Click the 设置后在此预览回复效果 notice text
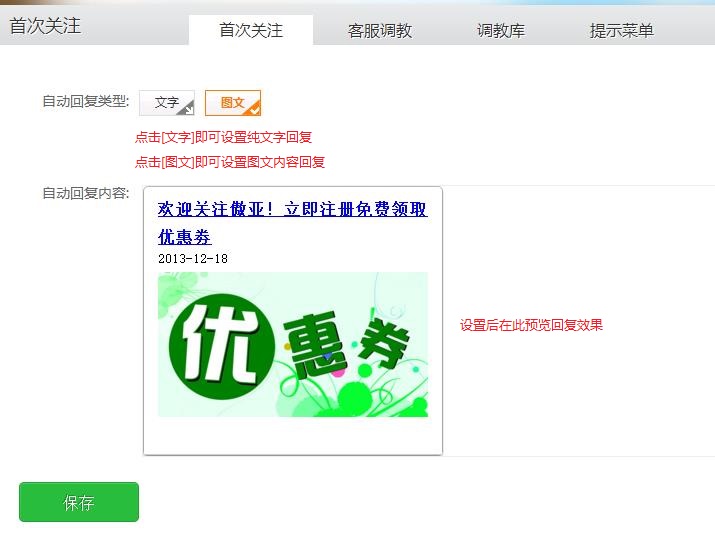Image resolution: width=715 pixels, height=533 pixels. tap(531, 325)
